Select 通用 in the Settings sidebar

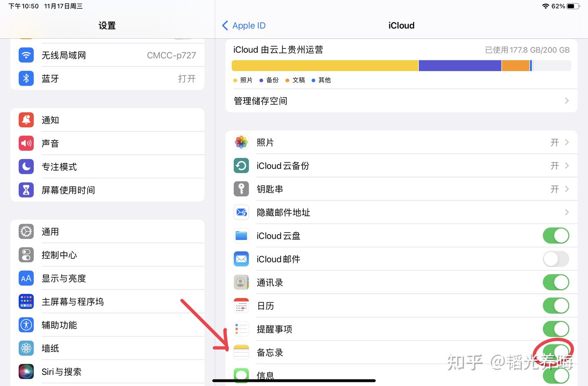click(x=50, y=231)
